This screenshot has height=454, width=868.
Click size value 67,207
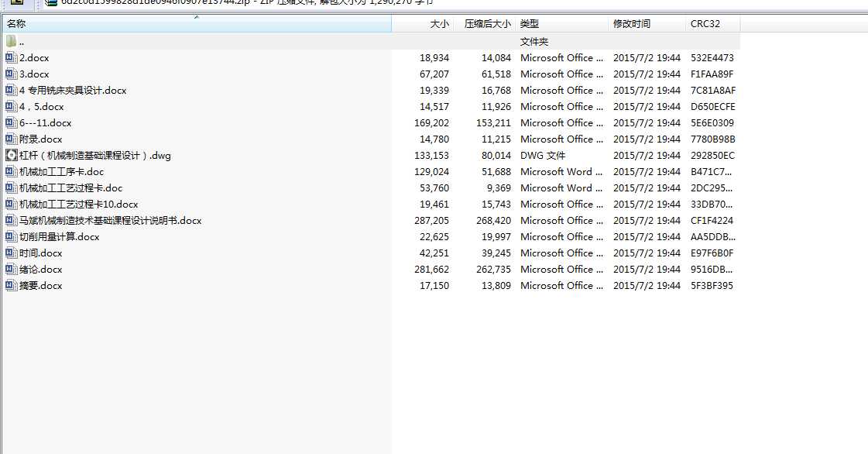click(x=434, y=74)
